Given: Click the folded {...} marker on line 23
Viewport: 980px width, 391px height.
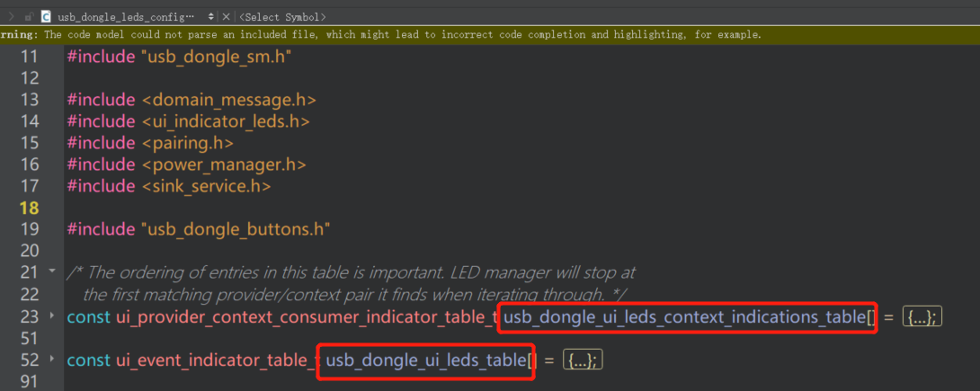Looking at the screenshot, I should coord(922,316).
